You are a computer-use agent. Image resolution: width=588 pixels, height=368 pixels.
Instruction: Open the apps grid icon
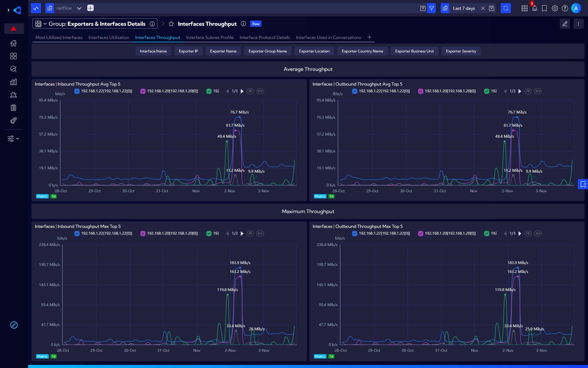tap(524, 8)
